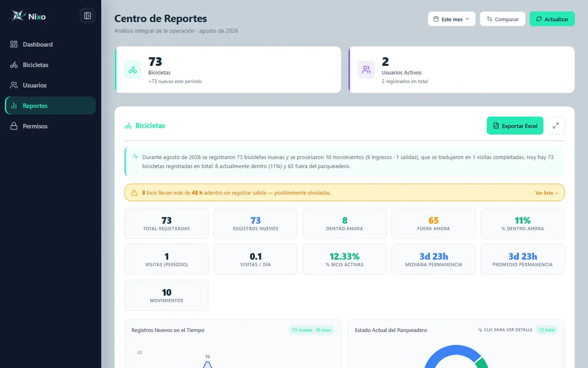Open the Dashboard menu item
The image size is (588, 368).
coord(50,44)
